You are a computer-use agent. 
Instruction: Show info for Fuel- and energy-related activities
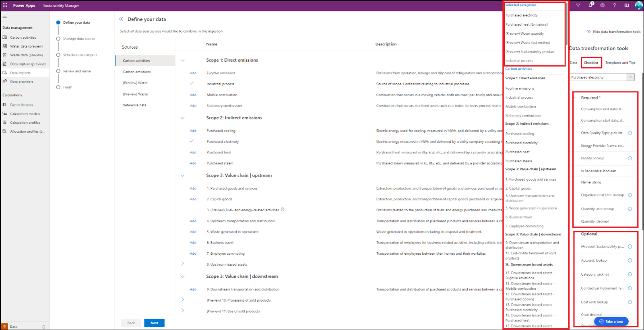tap(282, 209)
